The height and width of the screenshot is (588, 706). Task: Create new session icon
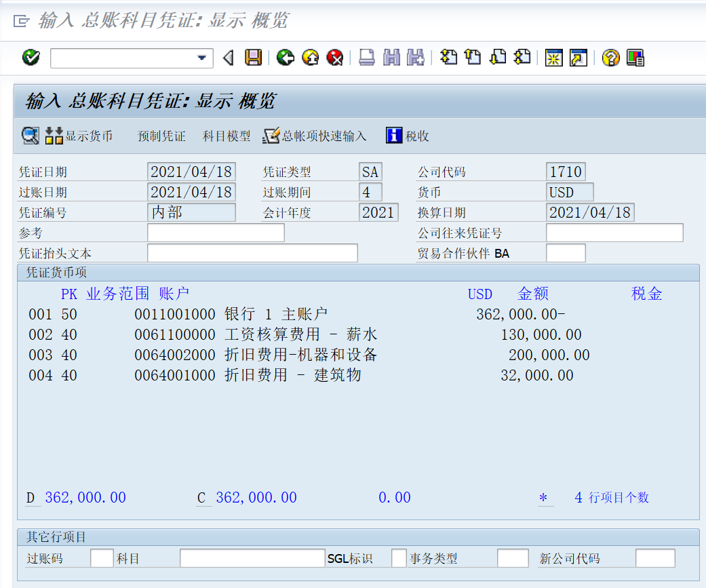[x=554, y=58]
